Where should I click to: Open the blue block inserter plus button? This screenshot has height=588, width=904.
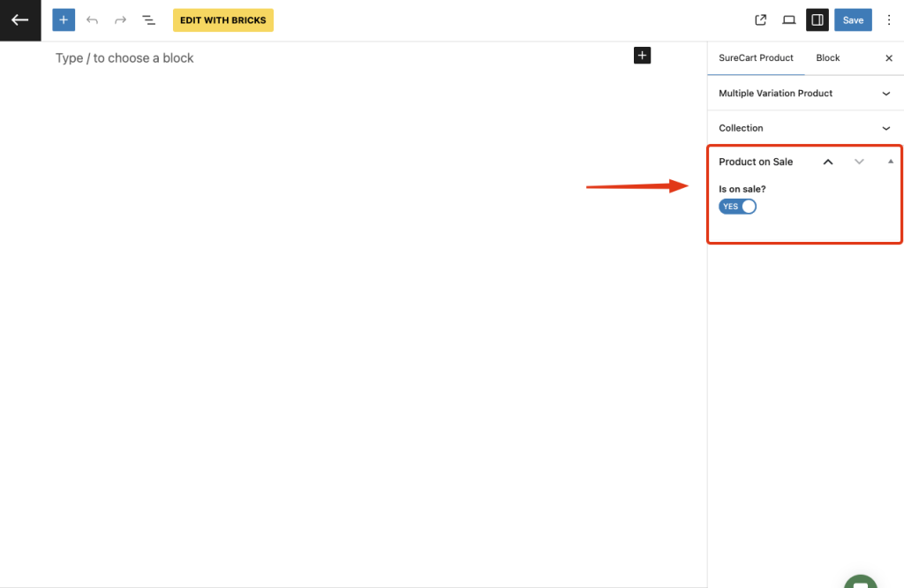pyautogui.click(x=64, y=19)
